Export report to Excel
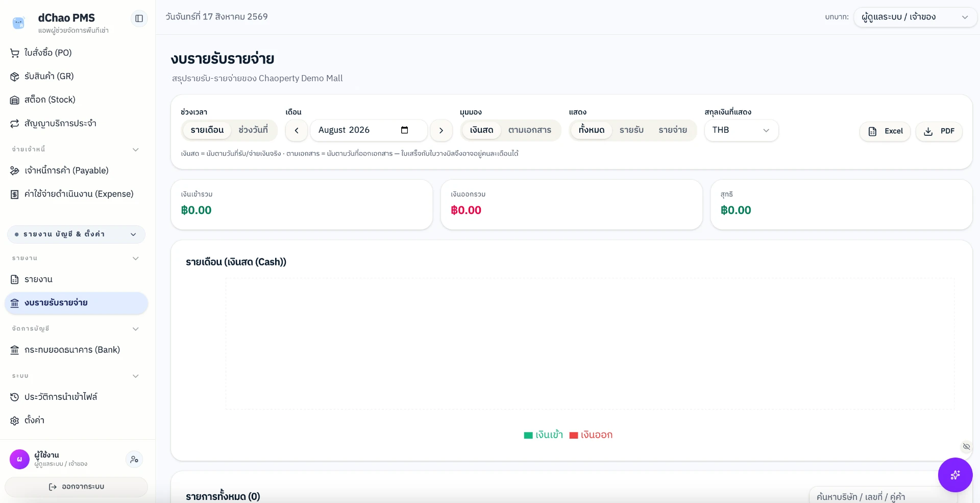Viewport: 980px width, 503px height. click(885, 131)
